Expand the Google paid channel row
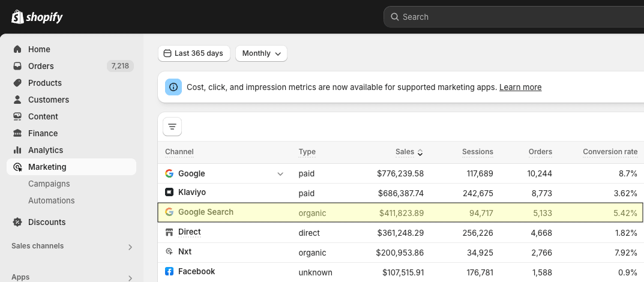The height and width of the screenshot is (282, 644). (x=280, y=174)
